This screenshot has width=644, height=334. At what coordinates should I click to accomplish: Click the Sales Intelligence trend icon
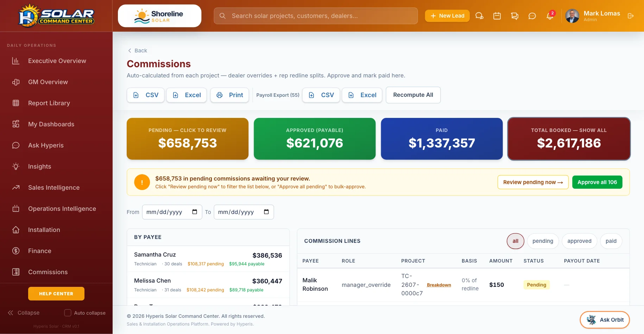pyautogui.click(x=16, y=188)
